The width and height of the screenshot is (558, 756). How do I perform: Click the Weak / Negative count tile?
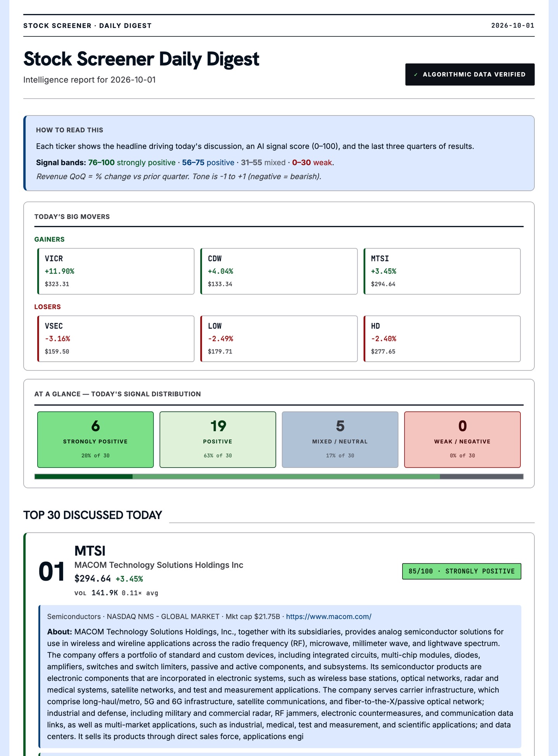[x=462, y=440]
